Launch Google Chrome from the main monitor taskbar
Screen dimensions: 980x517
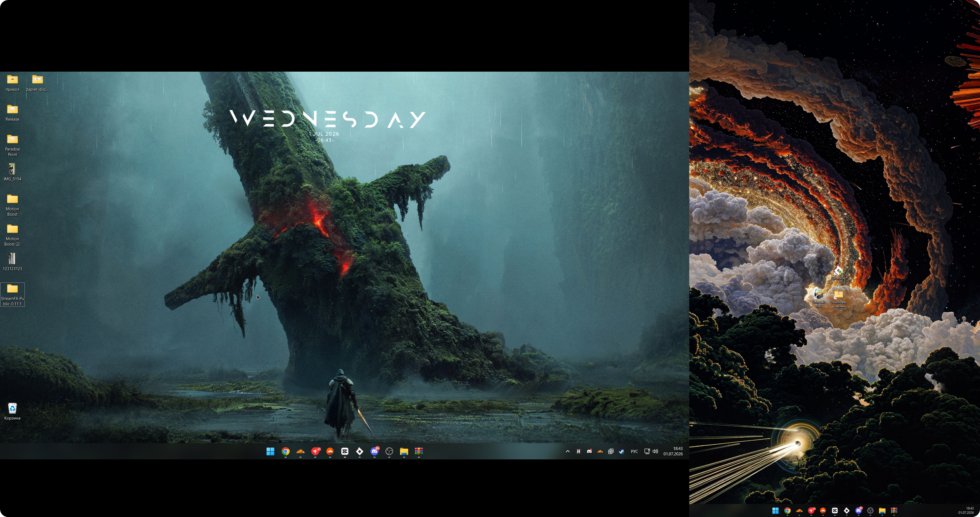[x=285, y=451]
